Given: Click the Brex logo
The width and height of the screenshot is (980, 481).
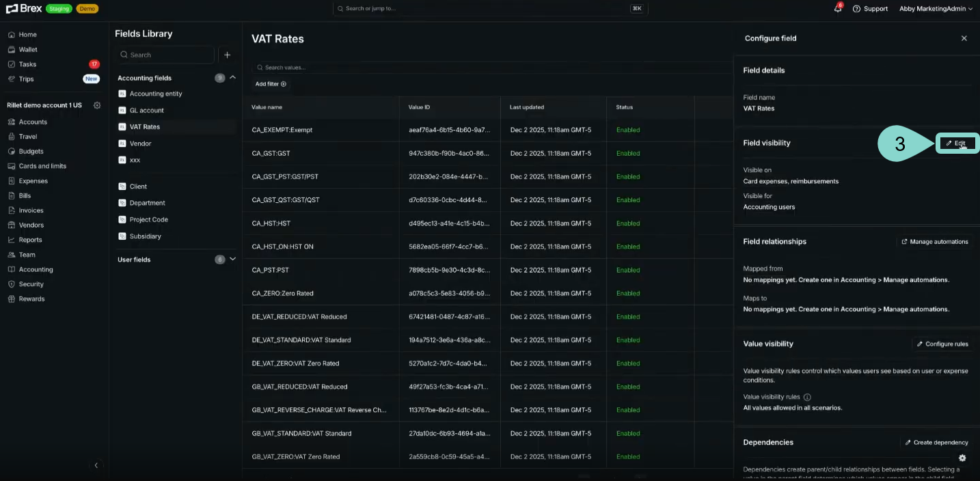Looking at the screenshot, I should click(24, 9).
